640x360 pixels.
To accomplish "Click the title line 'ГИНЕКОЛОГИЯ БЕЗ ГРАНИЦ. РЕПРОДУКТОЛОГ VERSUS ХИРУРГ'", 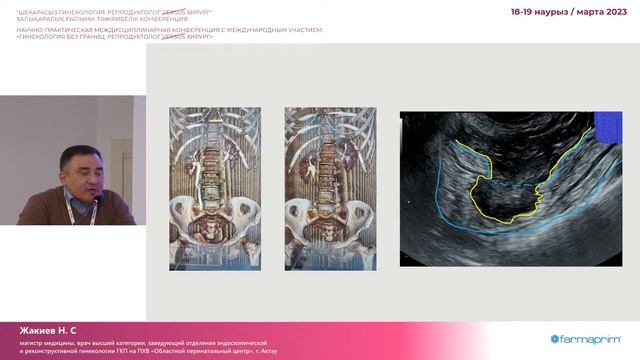I will (x=115, y=36).
